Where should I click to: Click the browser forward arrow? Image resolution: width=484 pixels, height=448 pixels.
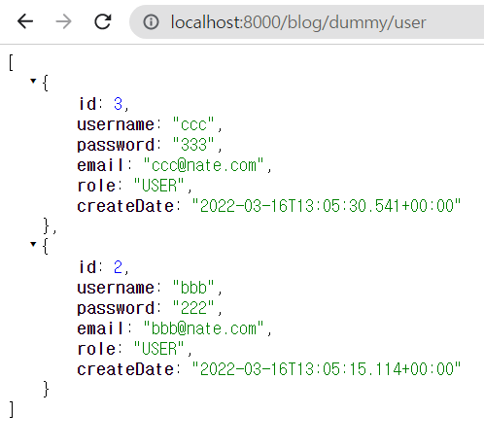(63, 21)
